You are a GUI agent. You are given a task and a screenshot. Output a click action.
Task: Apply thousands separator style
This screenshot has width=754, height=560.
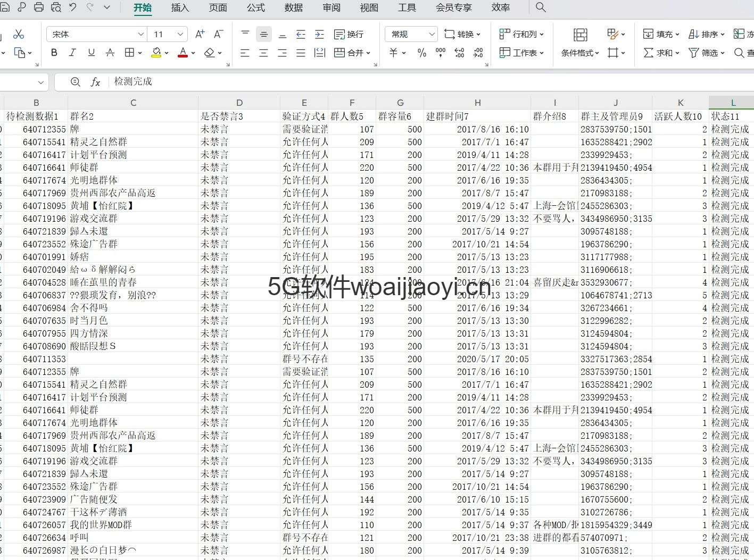pos(441,53)
